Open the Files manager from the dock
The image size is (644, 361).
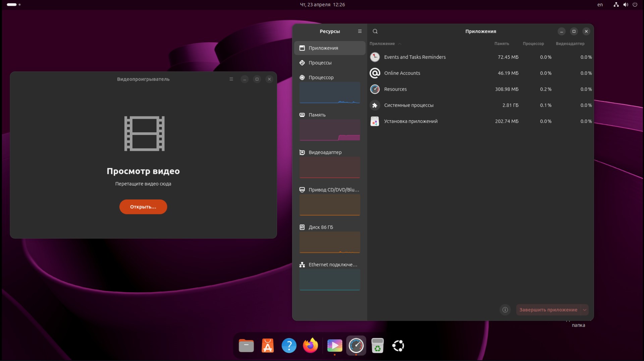pyautogui.click(x=246, y=346)
